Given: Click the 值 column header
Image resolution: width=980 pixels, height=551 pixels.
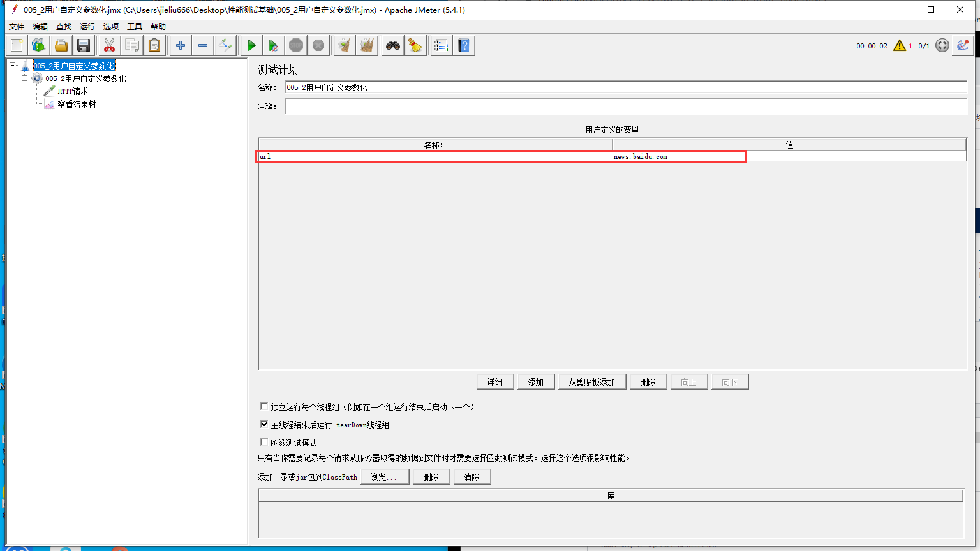Looking at the screenshot, I should click(x=789, y=145).
